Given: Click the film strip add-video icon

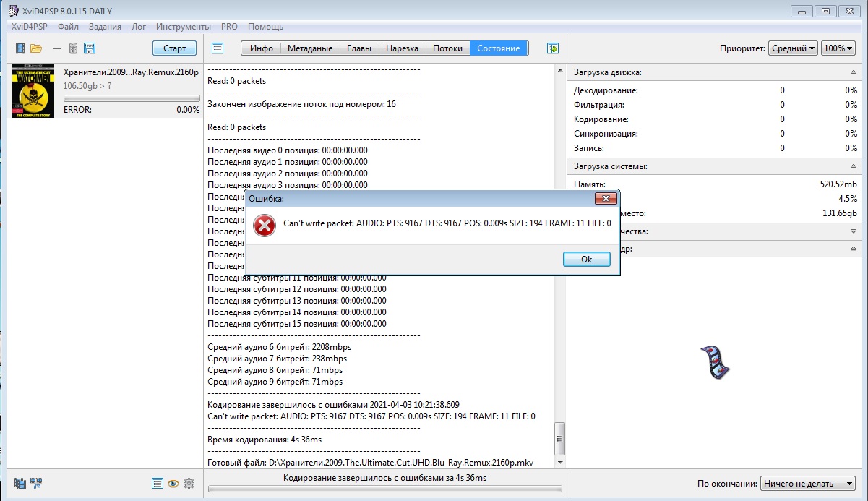Looking at the screenshot, I should (x=20, y=48).
